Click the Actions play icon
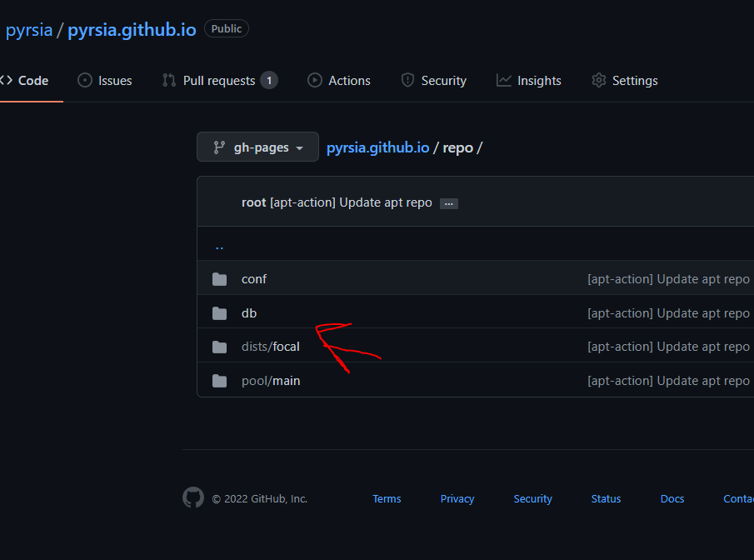This screenshot has width=754, height=560. [314, 80]
